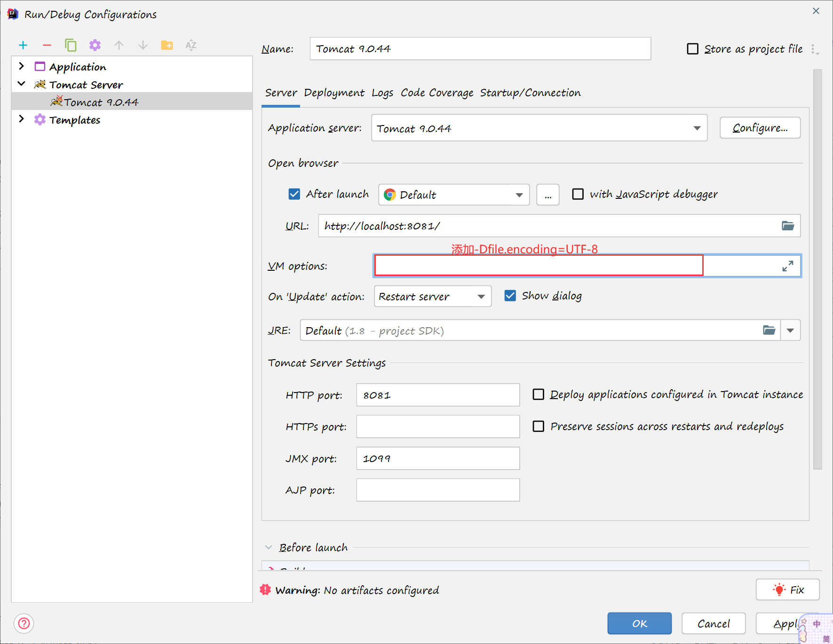Close the Run/Debug Configurations dialog

click(x=816, y=11)
